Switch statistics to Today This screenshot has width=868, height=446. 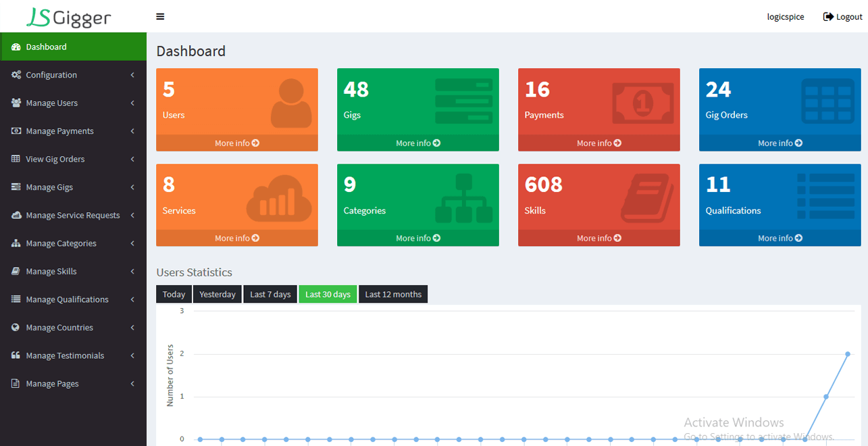(x=174, y=295)
